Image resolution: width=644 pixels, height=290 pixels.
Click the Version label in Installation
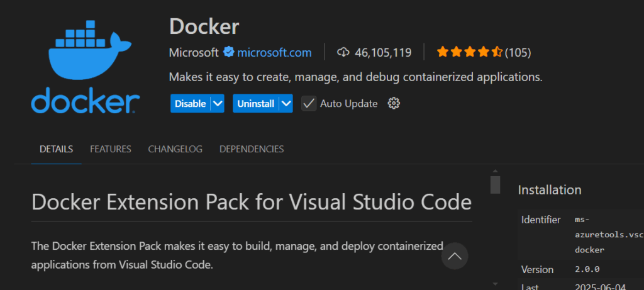(x=537, y=269)
